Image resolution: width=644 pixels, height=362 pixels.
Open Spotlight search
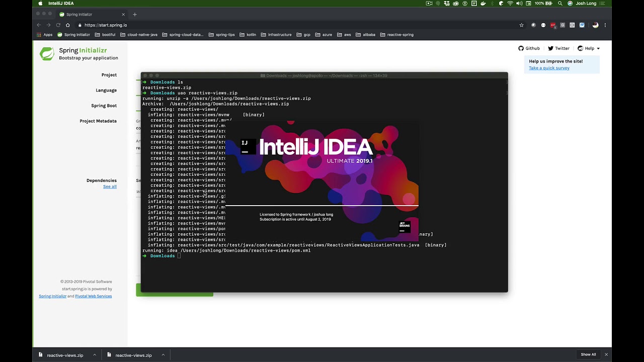pos(560,4)
